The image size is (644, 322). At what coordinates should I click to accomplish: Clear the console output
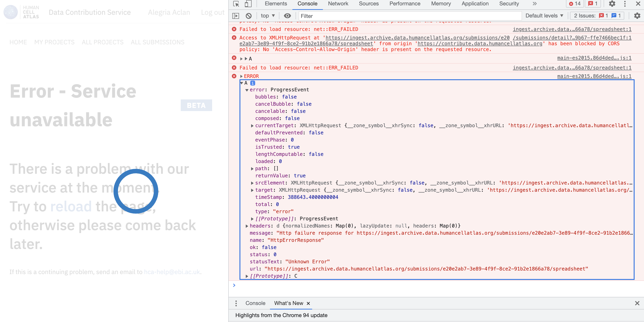click(249, 15)
